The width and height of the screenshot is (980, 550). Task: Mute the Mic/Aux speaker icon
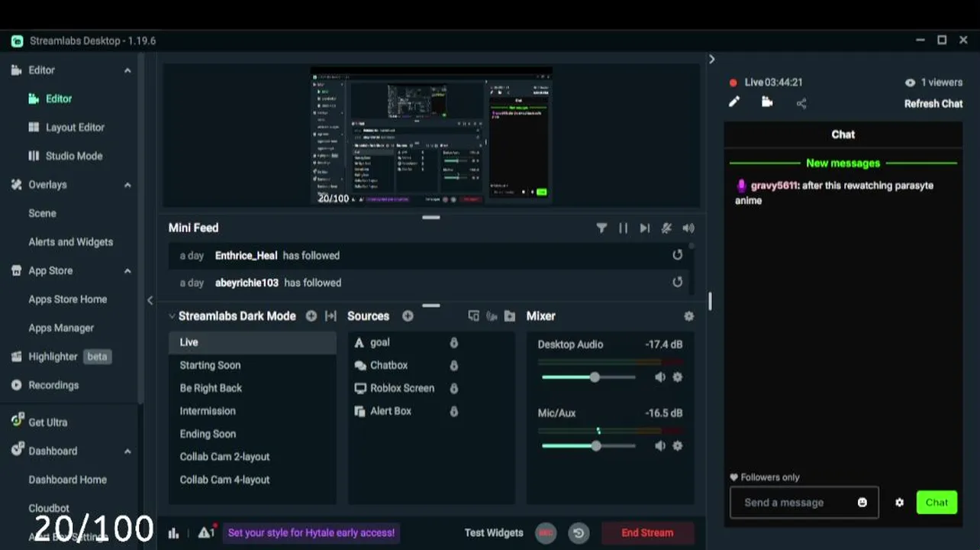coord(659,445)
